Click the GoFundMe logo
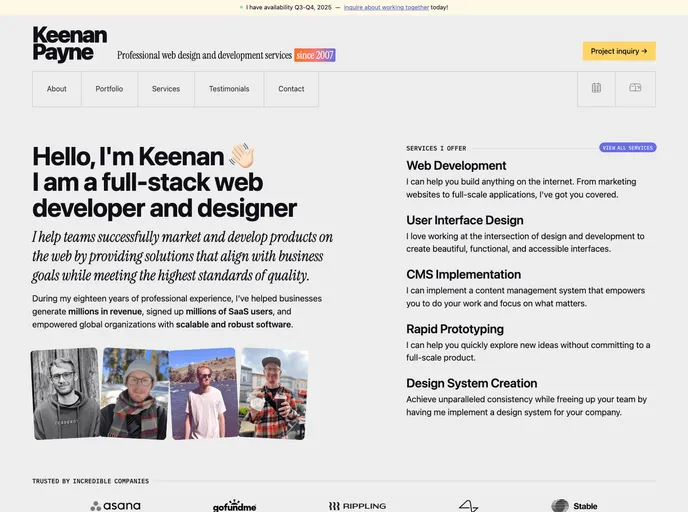The width and height of the screenshot is (688, 512). pyautogui.click(x=235, y=506)
